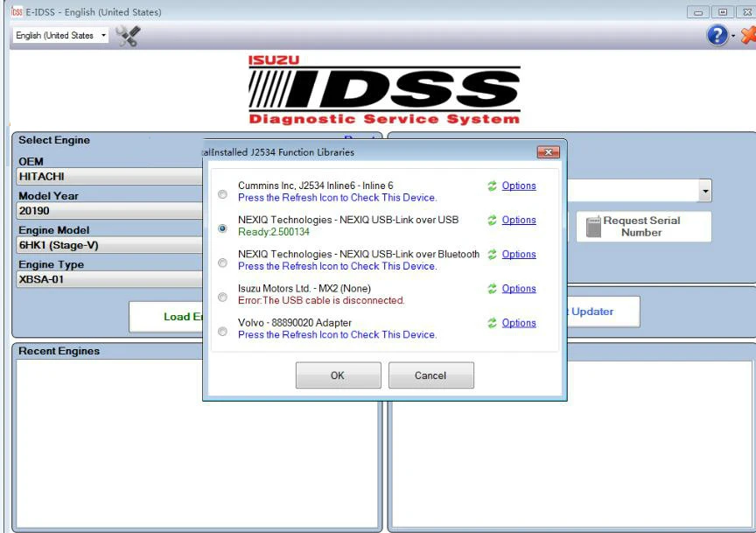Screen dimensions: 756x533
Task: Confirm the dialog with OK
Action: 338,375
